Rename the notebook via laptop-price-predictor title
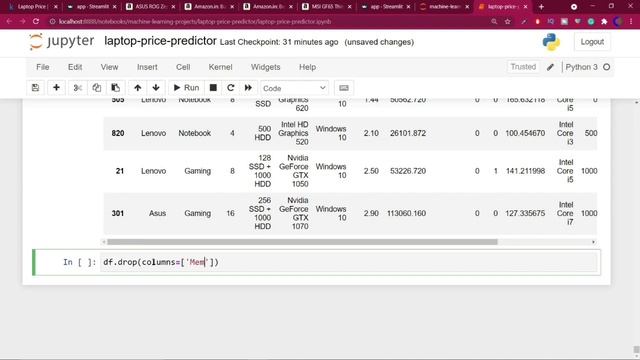 [x=160, y=41]
